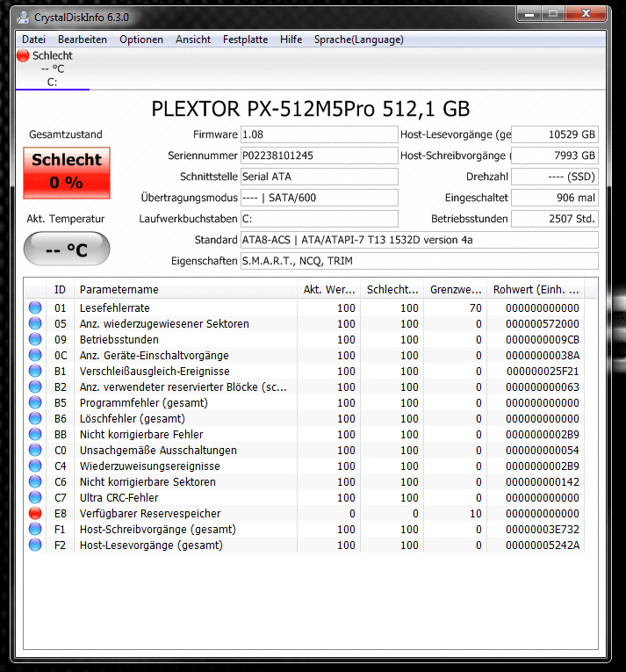Click the Rohwert (Einh. ... column header

(536, 289)
